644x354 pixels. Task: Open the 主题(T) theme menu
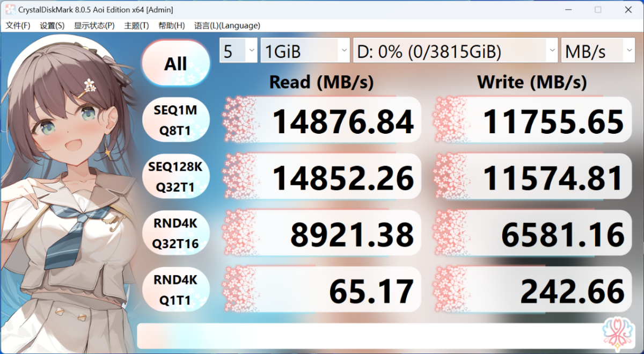pyautogui.click(x=136, y=25)
